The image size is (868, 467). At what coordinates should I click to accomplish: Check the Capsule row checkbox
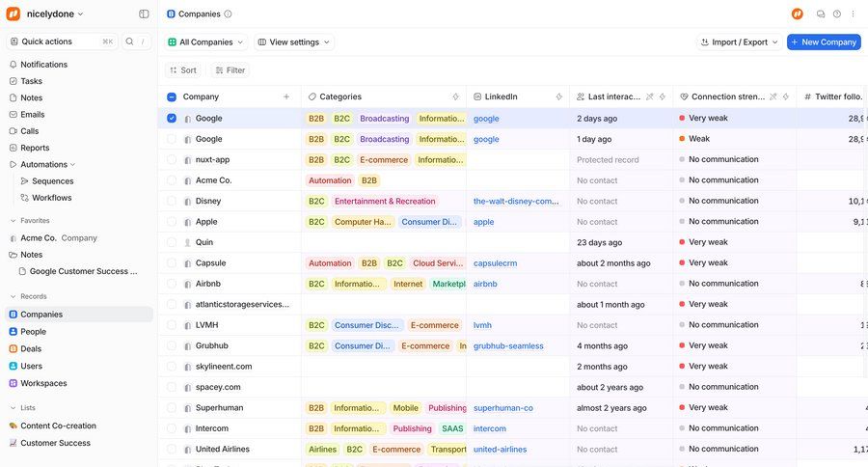tap(172, 263)
